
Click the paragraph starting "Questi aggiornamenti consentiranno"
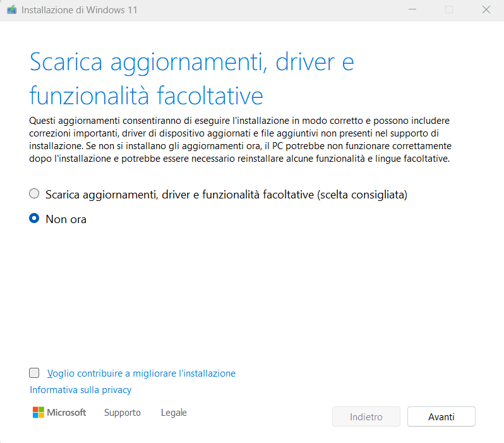tap(241, 140)
